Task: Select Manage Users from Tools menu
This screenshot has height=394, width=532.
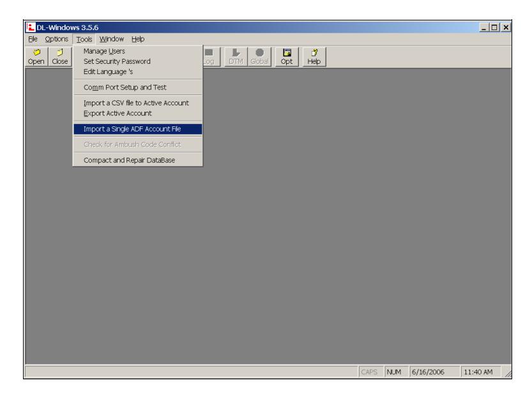Action: [138, 51]
